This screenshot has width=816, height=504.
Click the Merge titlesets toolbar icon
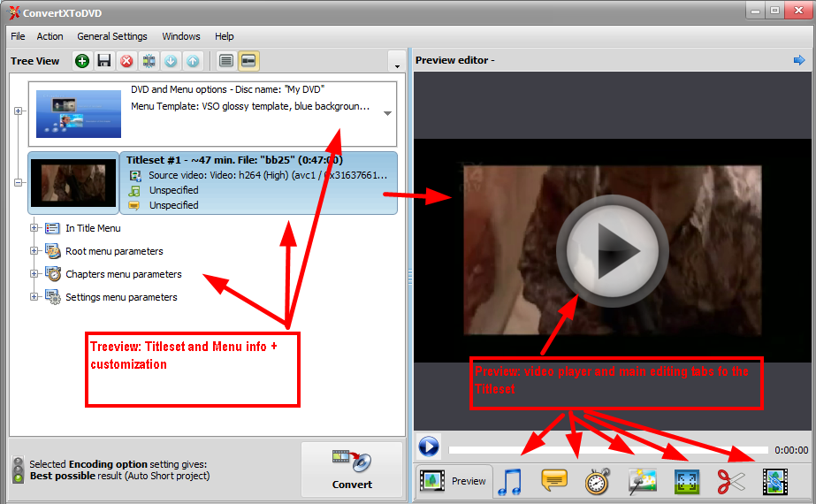coord(149,61)
